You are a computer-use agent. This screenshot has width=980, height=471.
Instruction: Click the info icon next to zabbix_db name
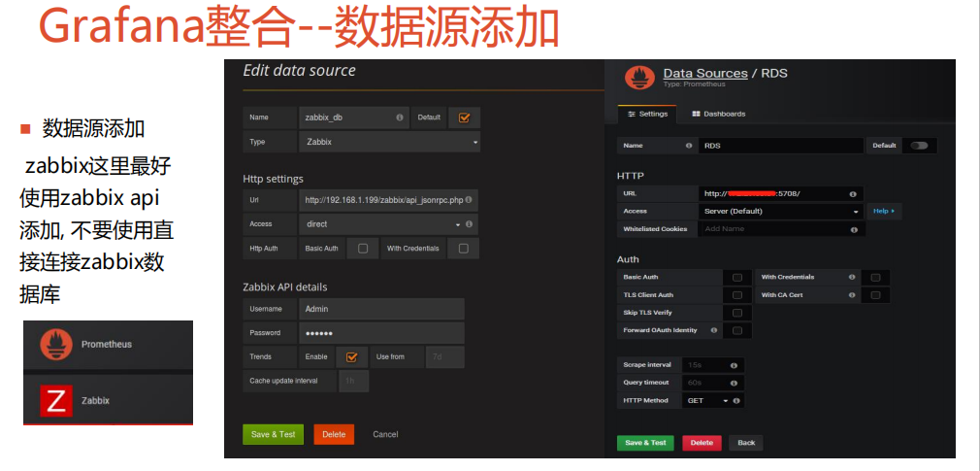pos(400,117)
